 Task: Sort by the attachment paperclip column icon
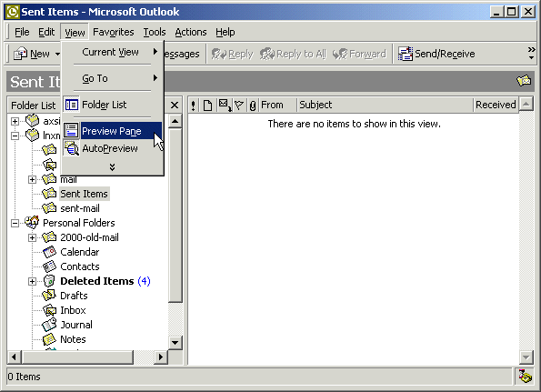tap(253, 105)
